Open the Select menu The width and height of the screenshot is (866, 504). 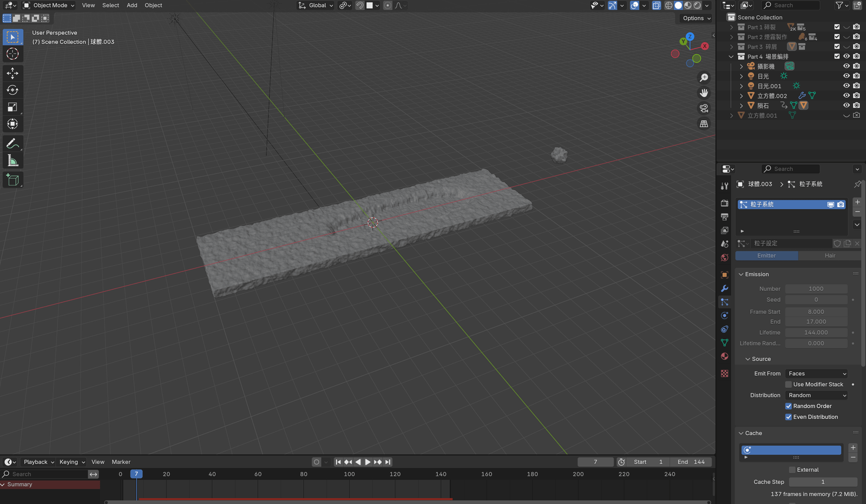coord(110,5)
